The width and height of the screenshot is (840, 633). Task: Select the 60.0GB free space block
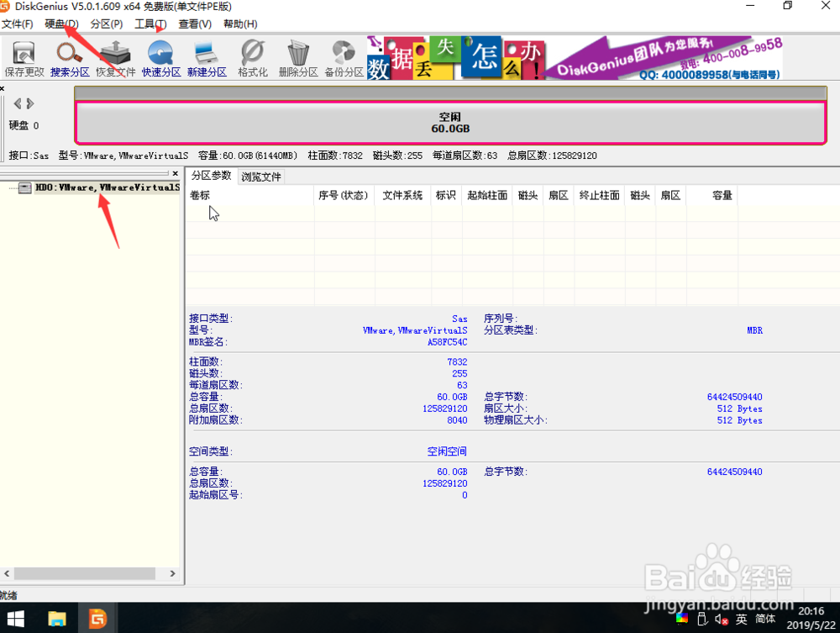tap(450, 123)
